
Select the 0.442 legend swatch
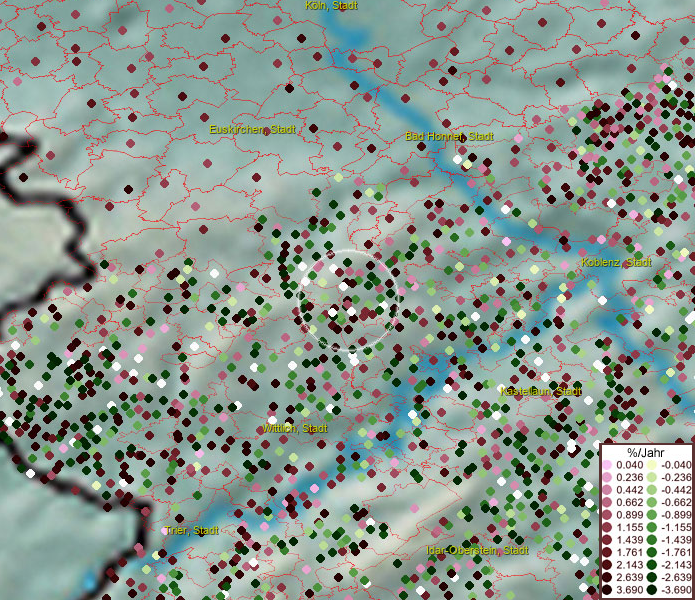point(607,490)
